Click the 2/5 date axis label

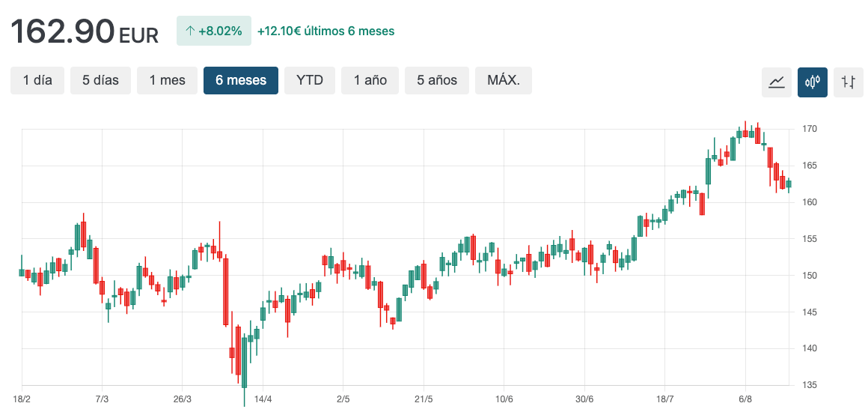point(343,400)
